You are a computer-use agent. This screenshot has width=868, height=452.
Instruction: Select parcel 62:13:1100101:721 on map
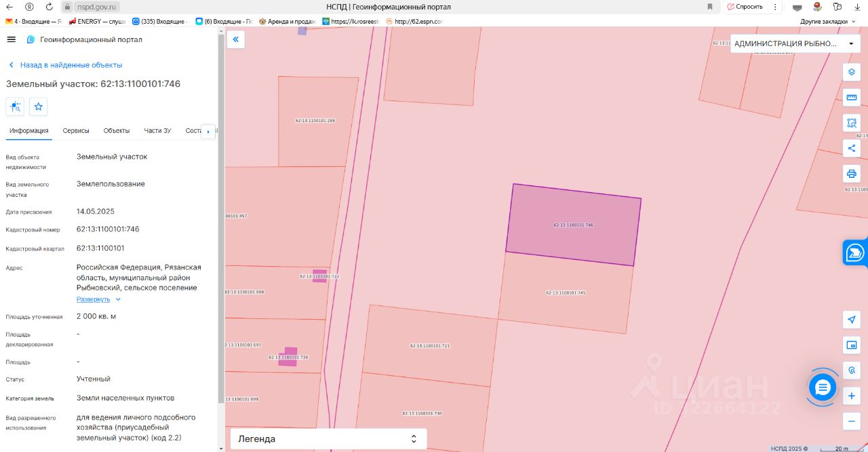point(430,346)
